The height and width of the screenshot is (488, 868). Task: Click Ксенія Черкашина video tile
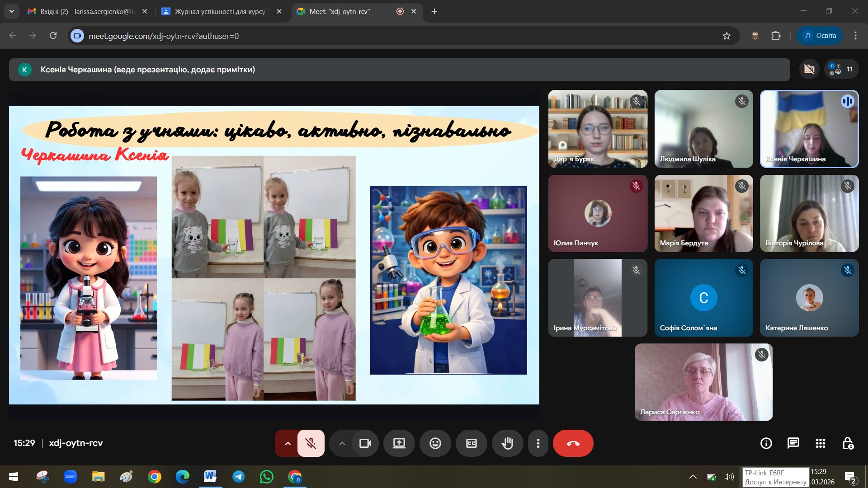coord(809,129)
